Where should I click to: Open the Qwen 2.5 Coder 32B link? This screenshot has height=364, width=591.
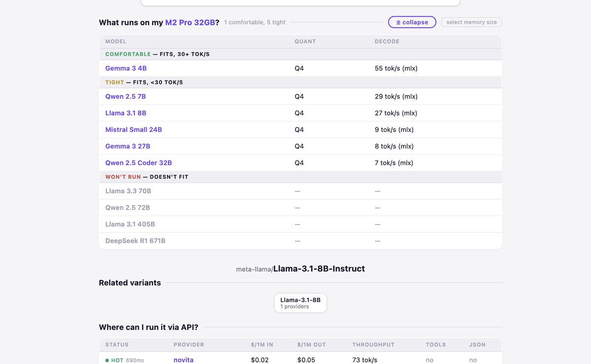[x=138, y=163]
